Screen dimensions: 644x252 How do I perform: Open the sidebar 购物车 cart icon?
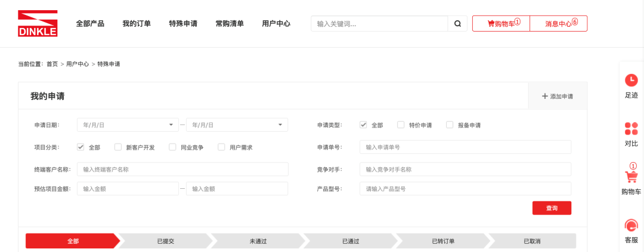point(631,177)
